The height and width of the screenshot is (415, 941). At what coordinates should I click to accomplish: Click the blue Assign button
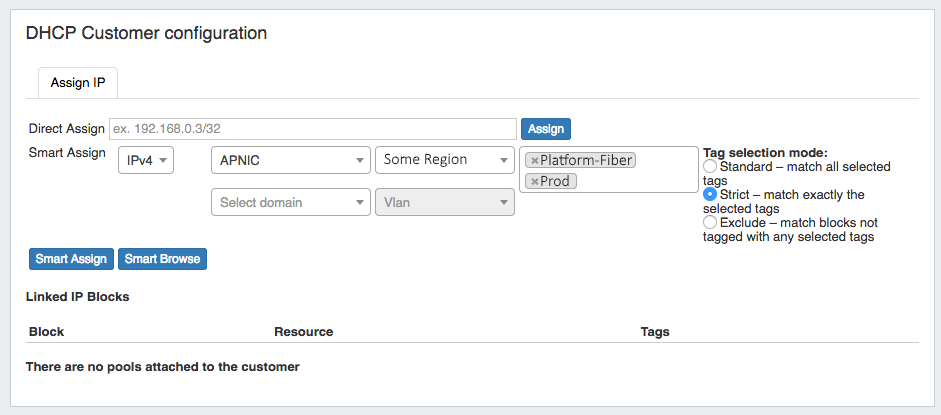click(x=546, y=129)
